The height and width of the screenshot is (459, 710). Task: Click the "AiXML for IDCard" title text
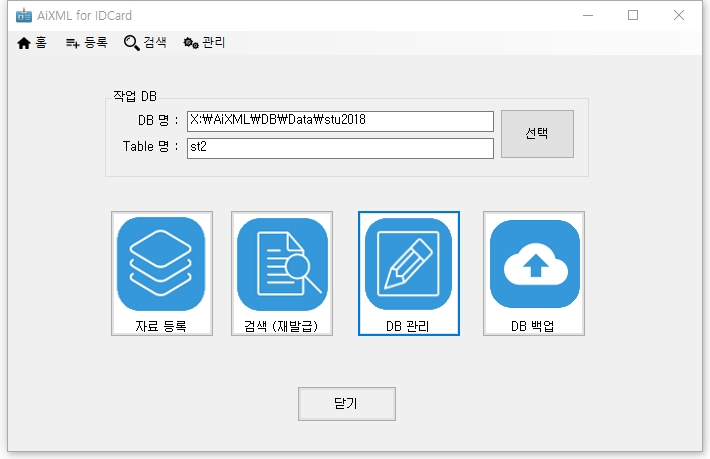pyautogui.click(x=84, y=15)
